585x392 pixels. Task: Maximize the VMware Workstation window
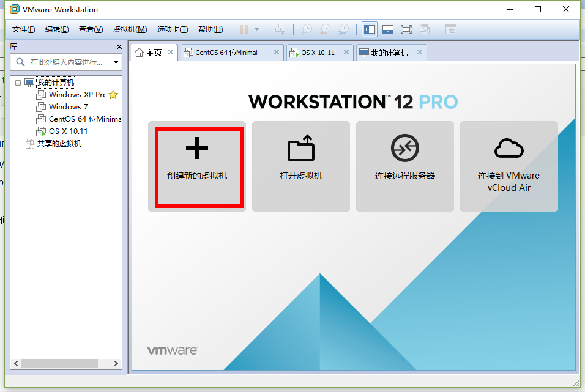tap(538, 9)
